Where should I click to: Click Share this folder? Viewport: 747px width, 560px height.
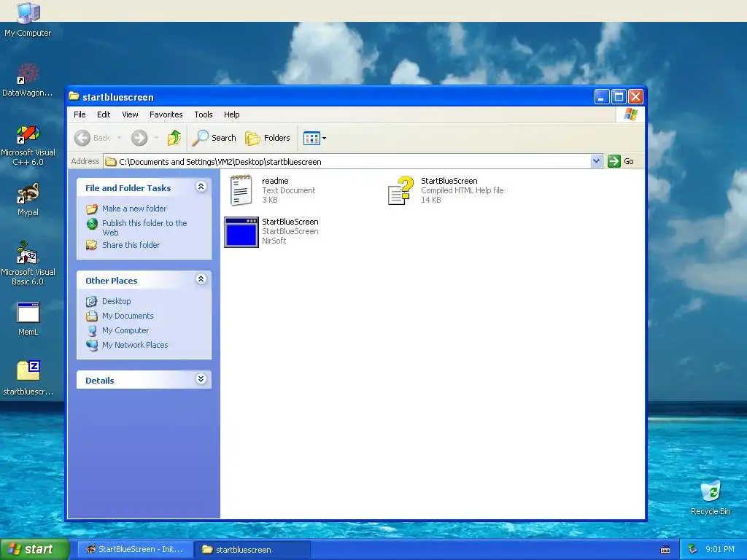[x=131, y=245]
